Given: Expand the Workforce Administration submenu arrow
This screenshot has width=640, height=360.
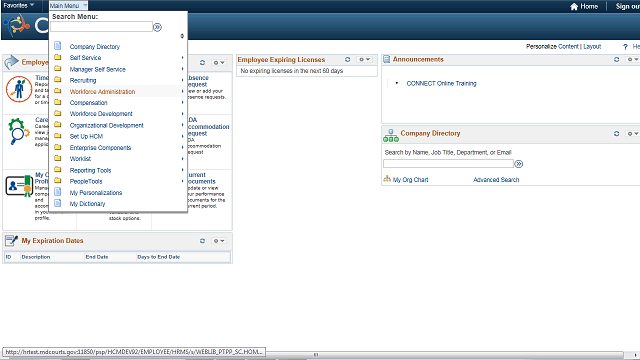Looking at the screenshot, I should click(182, 91).
